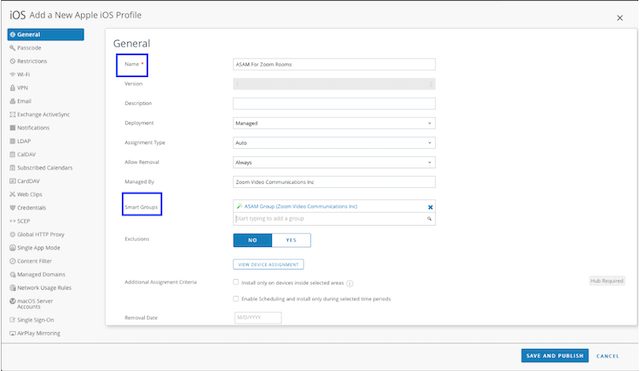Click the VPN lock icon in sidebar
The image size is (640, 371).
[x=12, y=88]
